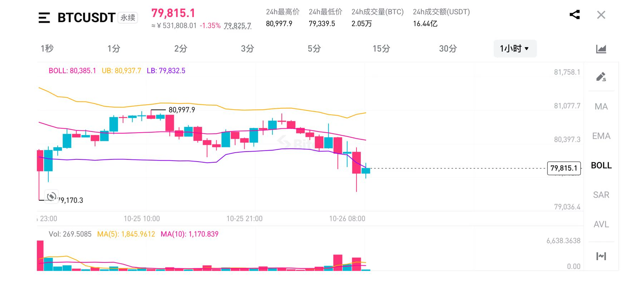This screenshot has width=644, height=296.
Task: Switch to the 2分 timeframe
Action: (181, 49)
